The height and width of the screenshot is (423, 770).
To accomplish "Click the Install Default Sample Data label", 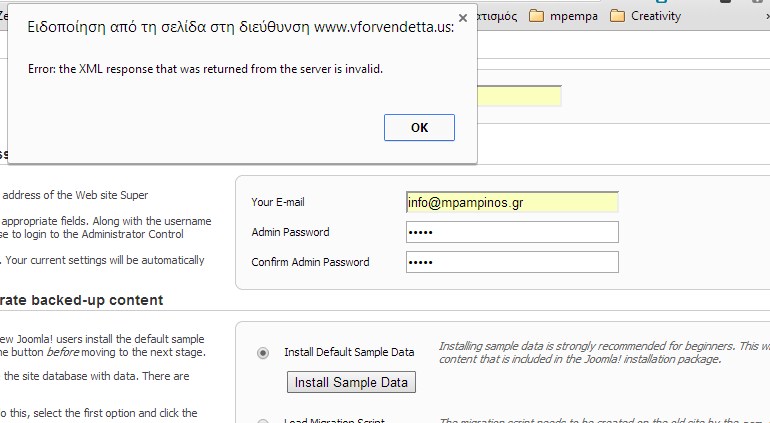I will click(349, 353).
